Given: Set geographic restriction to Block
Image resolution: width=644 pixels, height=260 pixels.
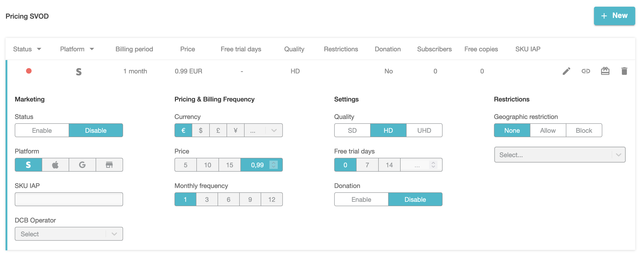Looking at the screenshot, I should tap(584, 130).
